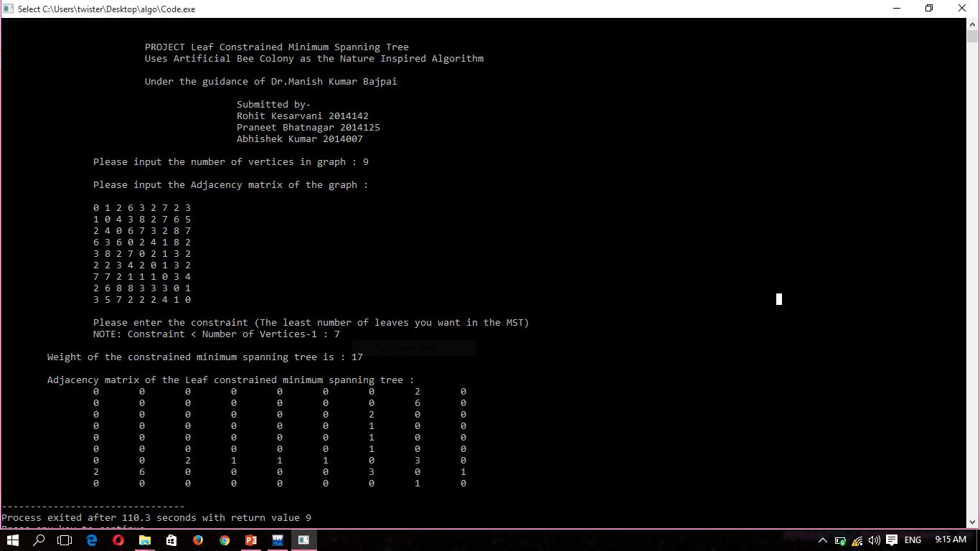Click the input matrix row '2 4 0 6 7 3 2 8 7'
This screenshot has width=980, height=551.
tap(142, 230)
